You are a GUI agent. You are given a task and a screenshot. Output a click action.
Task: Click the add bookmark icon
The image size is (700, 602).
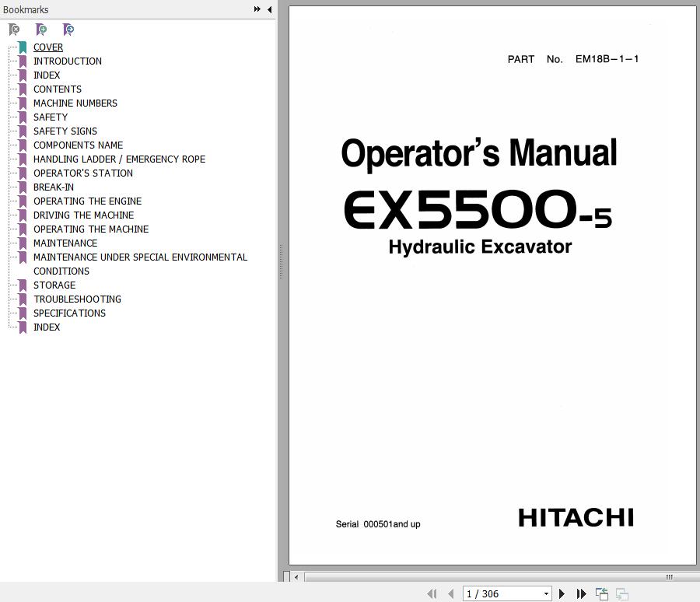tap(41, 30)
